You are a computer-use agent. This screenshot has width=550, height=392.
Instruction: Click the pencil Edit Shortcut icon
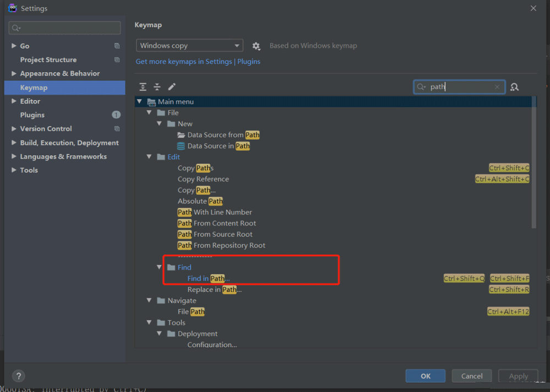(172, 87)
